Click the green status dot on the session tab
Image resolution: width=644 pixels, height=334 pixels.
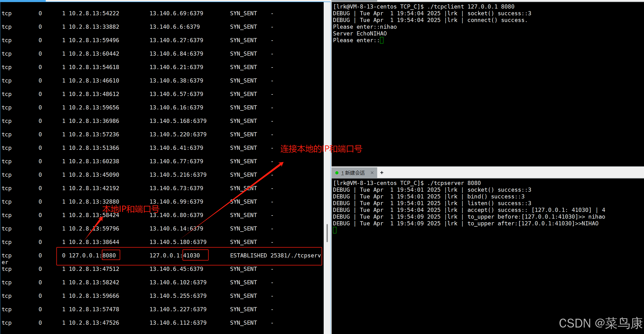tap(337, 173)
